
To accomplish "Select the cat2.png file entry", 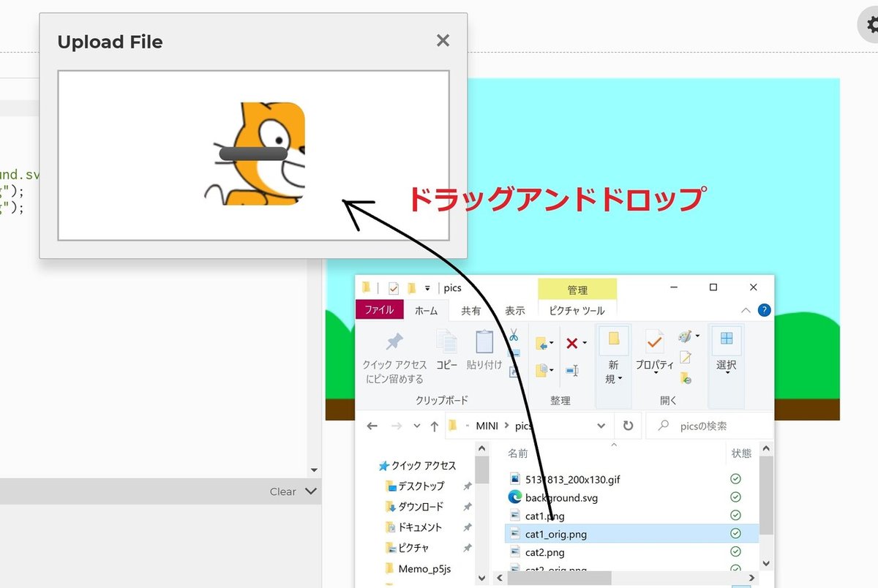I will point(544,552).
